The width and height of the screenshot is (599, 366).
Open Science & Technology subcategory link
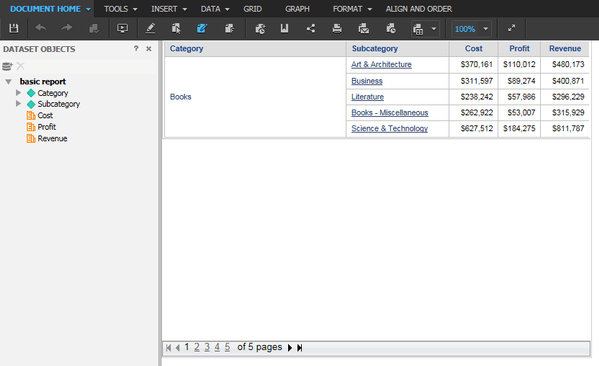click(389, 129)
